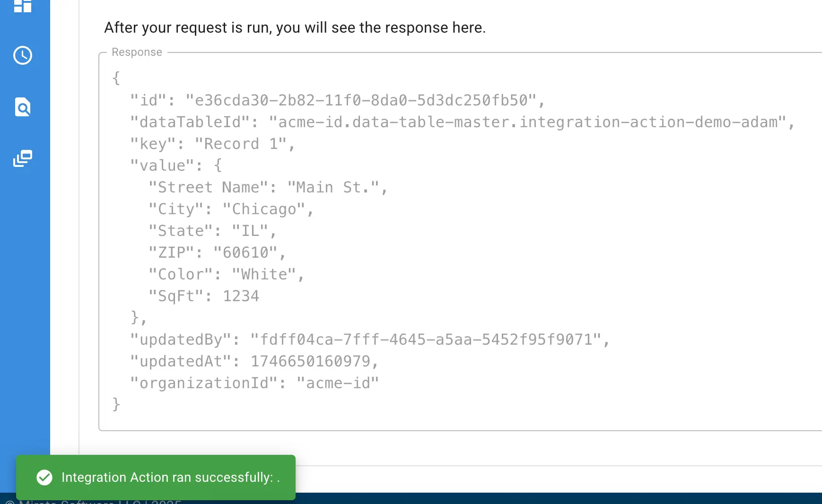Click the 'Response' field label

click(x=137, y=52)
